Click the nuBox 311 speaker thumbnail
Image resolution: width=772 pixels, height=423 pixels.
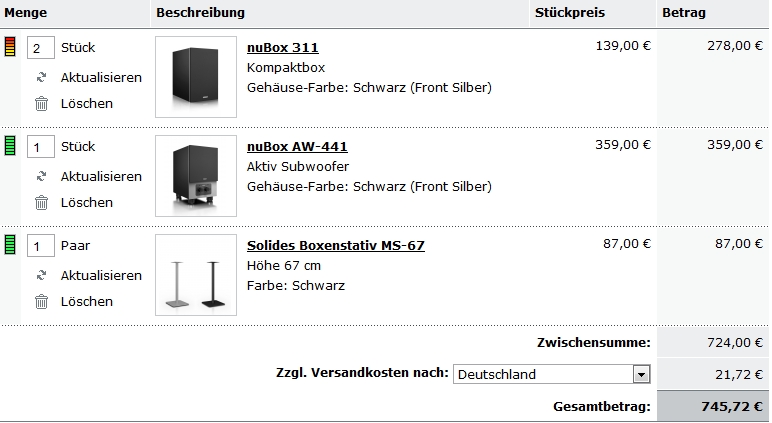click(x=196, y=77)
